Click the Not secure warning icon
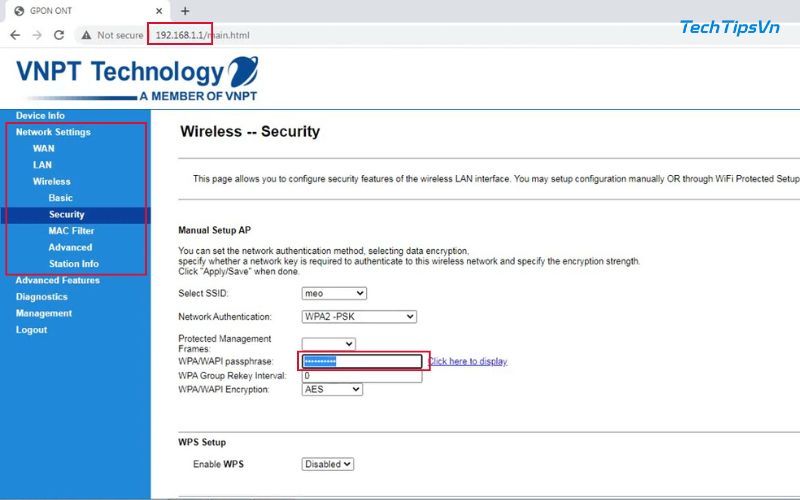This screenshot has width=800, height=500. pos(86,35)
